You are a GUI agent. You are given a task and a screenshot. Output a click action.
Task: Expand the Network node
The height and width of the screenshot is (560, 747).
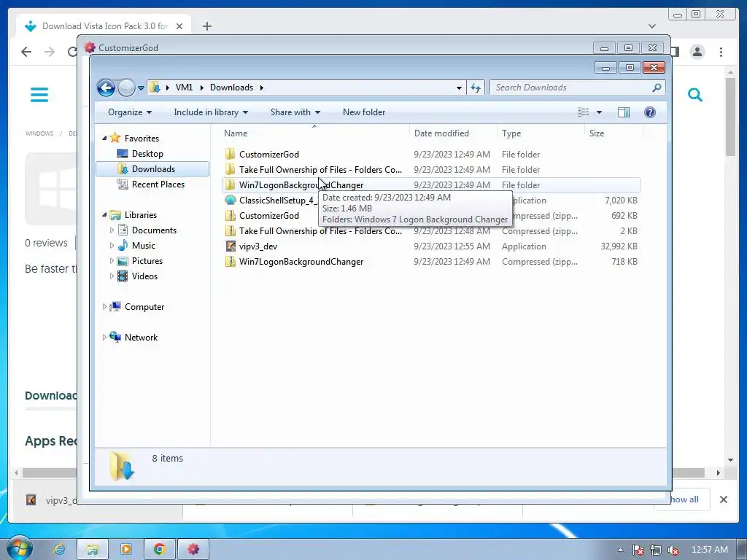[x=104, y=337]
